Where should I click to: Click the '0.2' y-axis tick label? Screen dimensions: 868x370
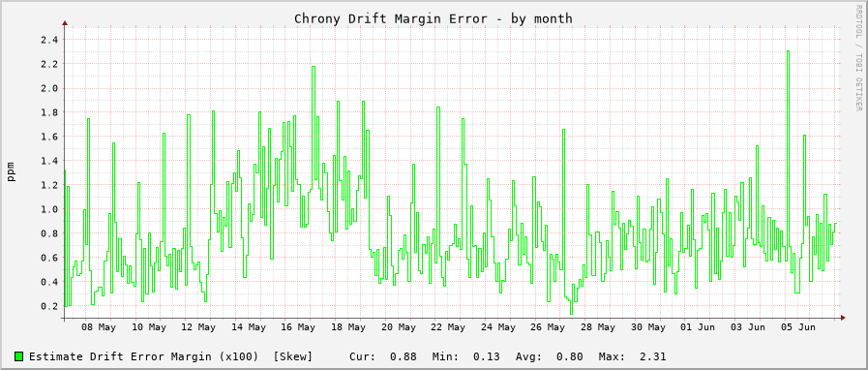[x=49, y=306]
